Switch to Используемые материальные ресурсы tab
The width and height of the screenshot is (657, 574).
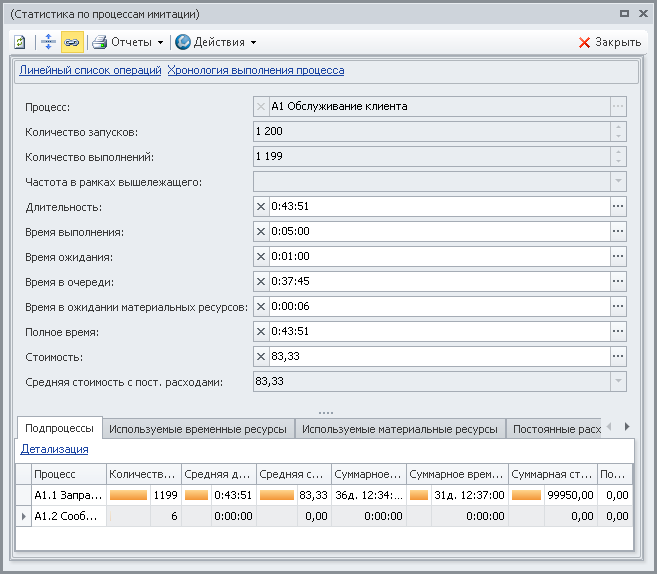coord(400,429)
